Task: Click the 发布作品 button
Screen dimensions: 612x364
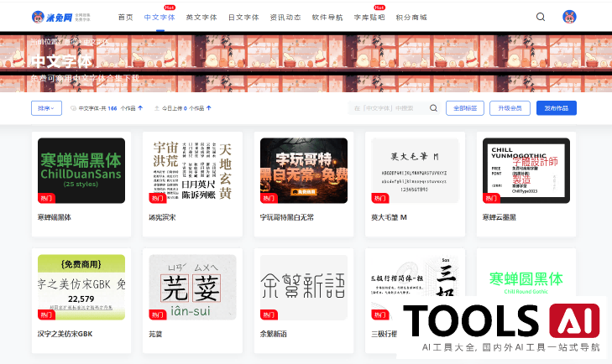Action: point(557,108)
